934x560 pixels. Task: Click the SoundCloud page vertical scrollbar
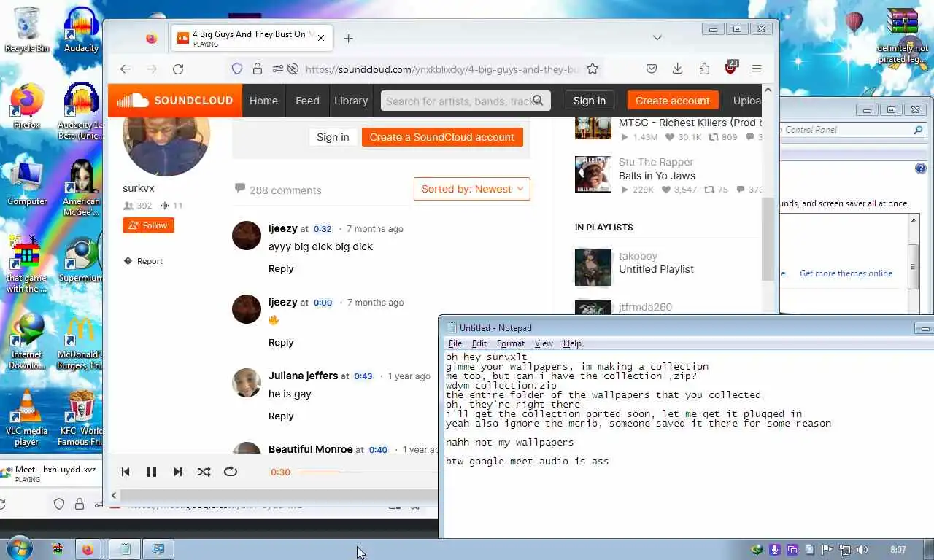click(x=767, y=238)
